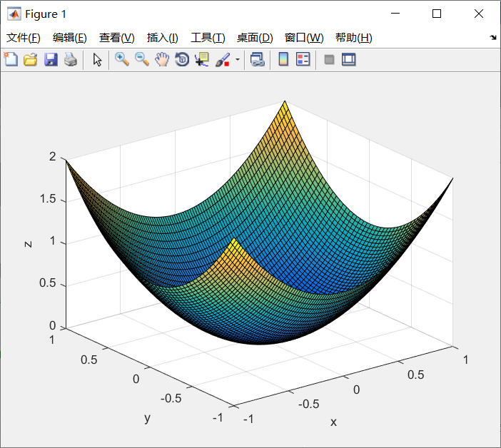Click the z-axis tick label 1.5
The width and height of the screenshot is (501, 448).
pyautogui.click(x=48, y=199)
